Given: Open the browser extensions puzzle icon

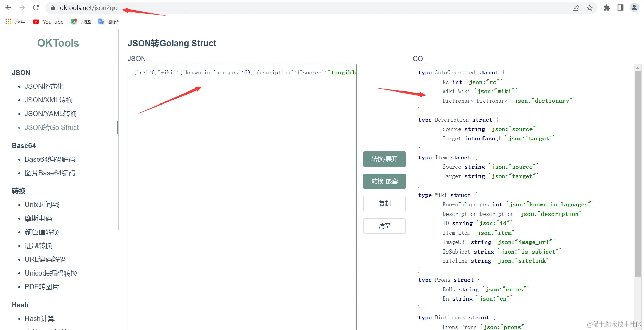Looking at the screenshot, I should tap(607, 8).
